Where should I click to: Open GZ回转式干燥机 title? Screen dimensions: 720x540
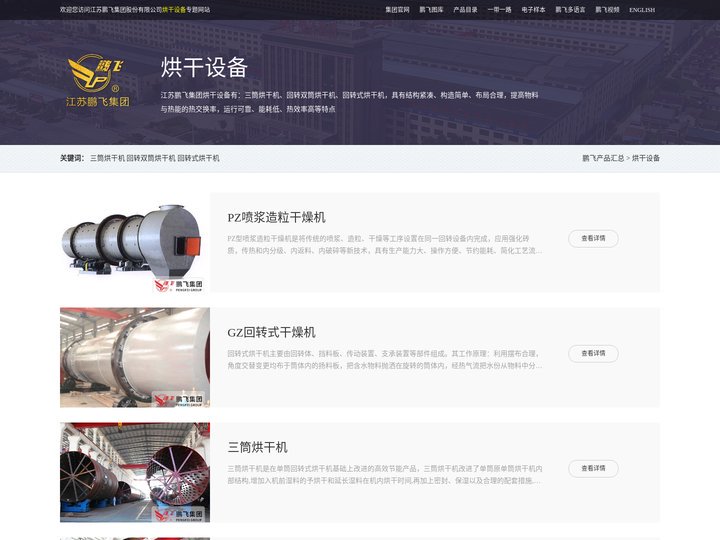[x=271, y=332]
